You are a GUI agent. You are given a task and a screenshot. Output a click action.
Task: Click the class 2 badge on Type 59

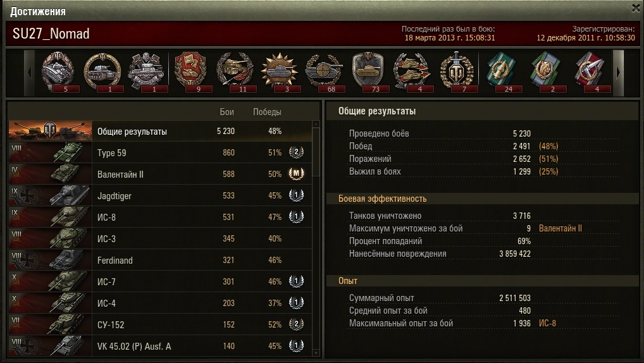(x=296, y=152)
